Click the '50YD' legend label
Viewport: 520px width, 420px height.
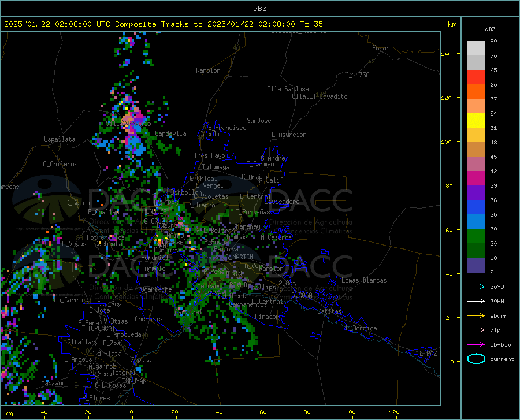[x=497, y=287]
